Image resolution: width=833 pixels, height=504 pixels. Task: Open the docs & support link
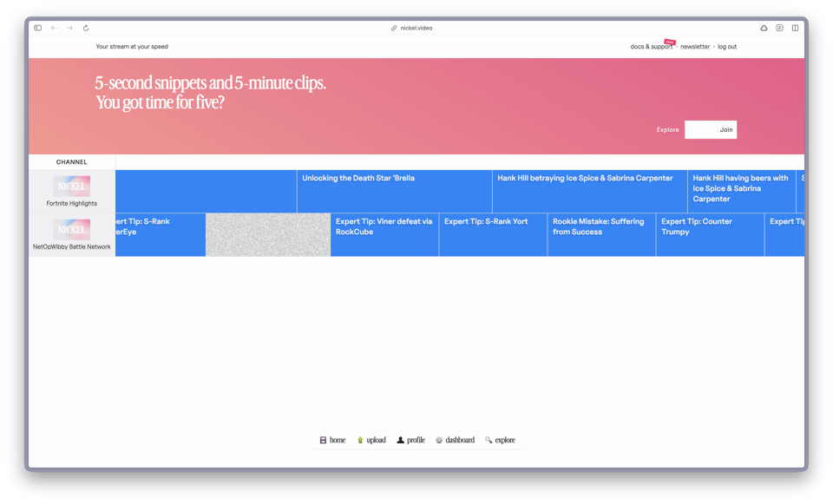[651, 47]
